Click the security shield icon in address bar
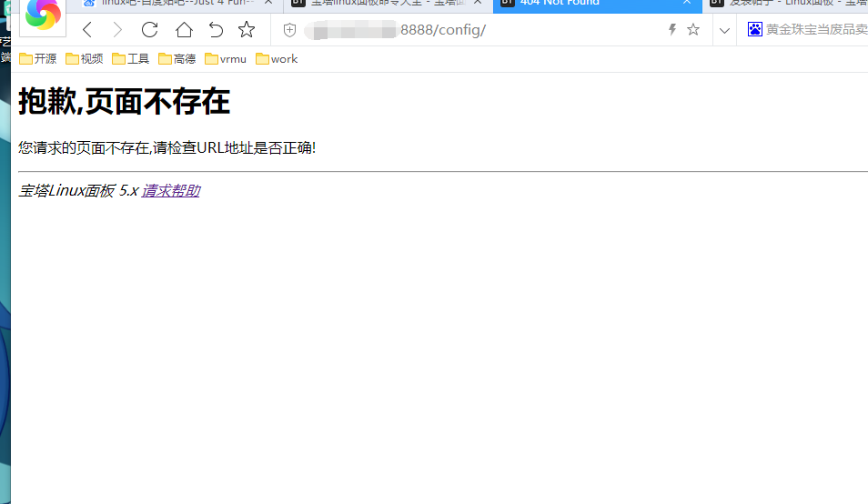 289,30
